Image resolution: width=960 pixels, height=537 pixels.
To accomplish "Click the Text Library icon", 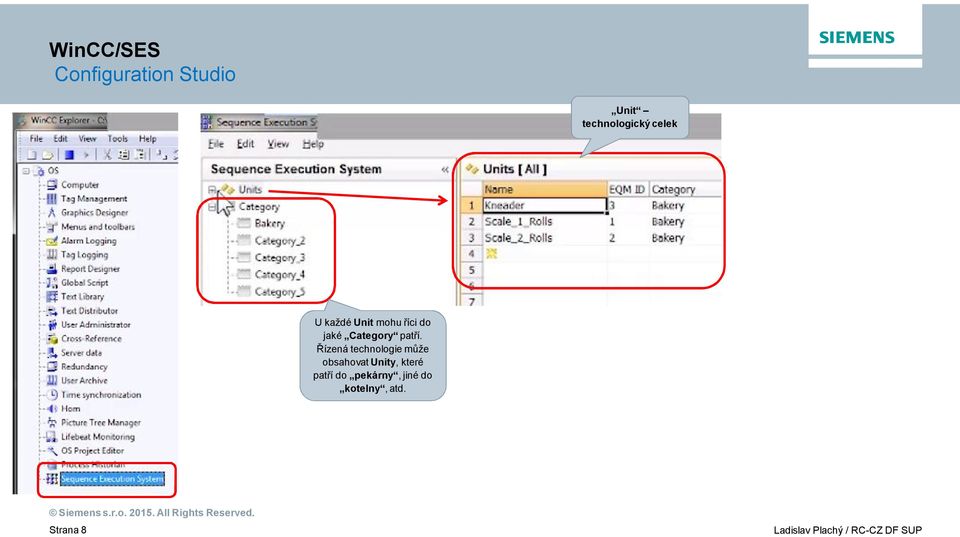I will 52,296.
